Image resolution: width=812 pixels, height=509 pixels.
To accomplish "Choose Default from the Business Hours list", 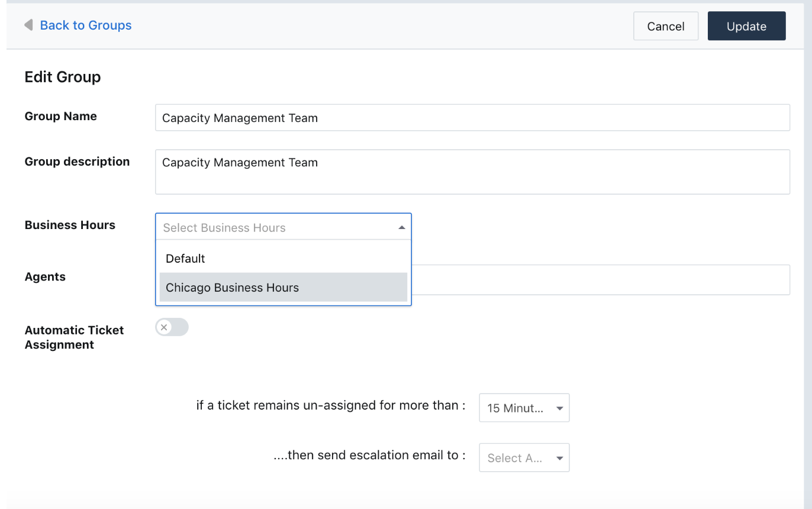I will pos(185,259).
